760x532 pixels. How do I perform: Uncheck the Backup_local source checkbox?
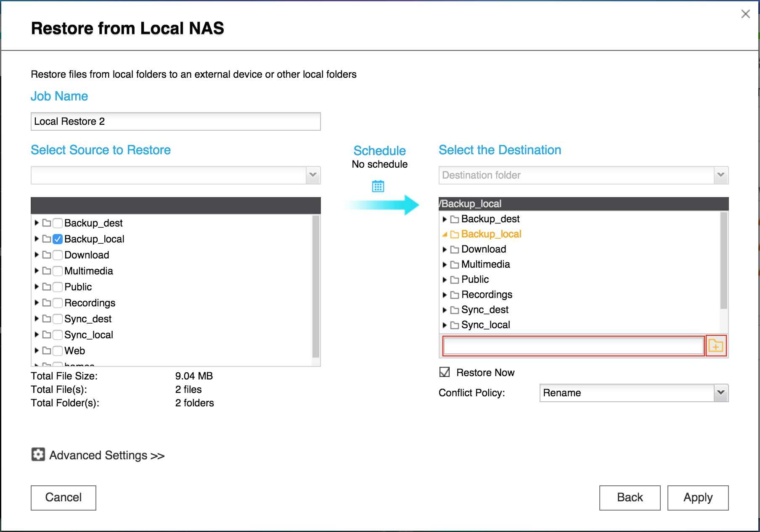[58, 239]
